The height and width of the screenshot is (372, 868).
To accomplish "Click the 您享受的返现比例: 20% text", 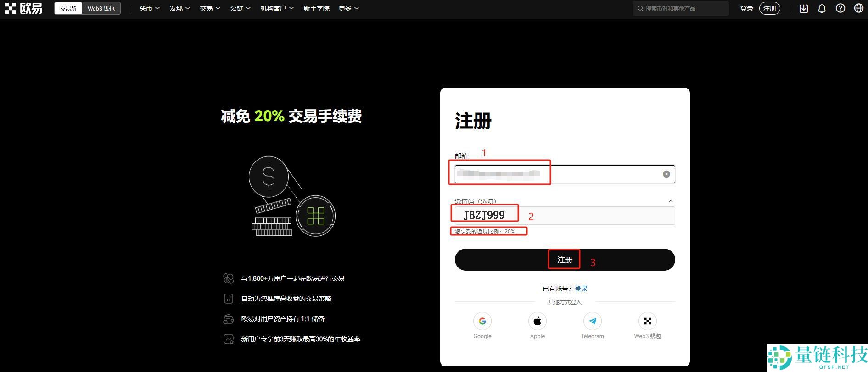I will 485,232.
